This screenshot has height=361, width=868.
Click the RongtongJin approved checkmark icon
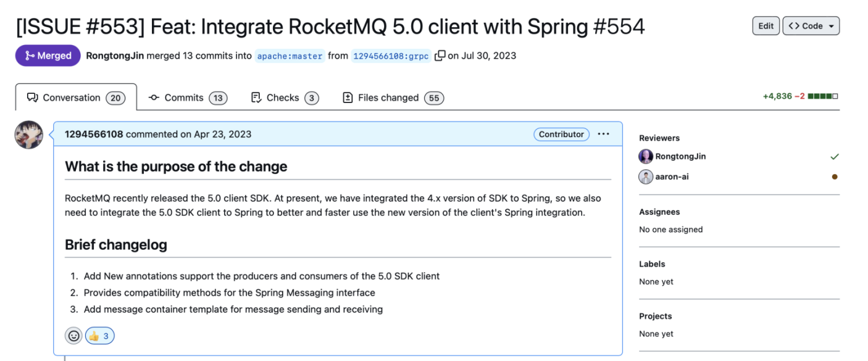coord(835,157)
